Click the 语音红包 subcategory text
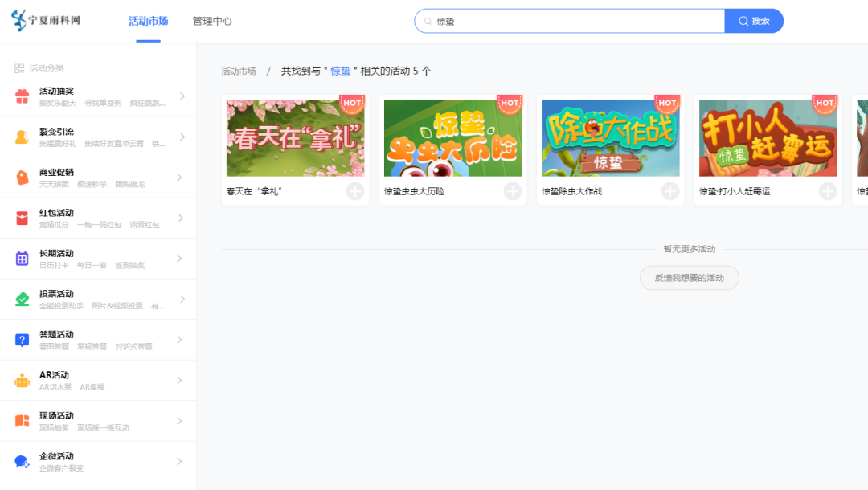Screen dimensions: 868x490 (145, 225)
